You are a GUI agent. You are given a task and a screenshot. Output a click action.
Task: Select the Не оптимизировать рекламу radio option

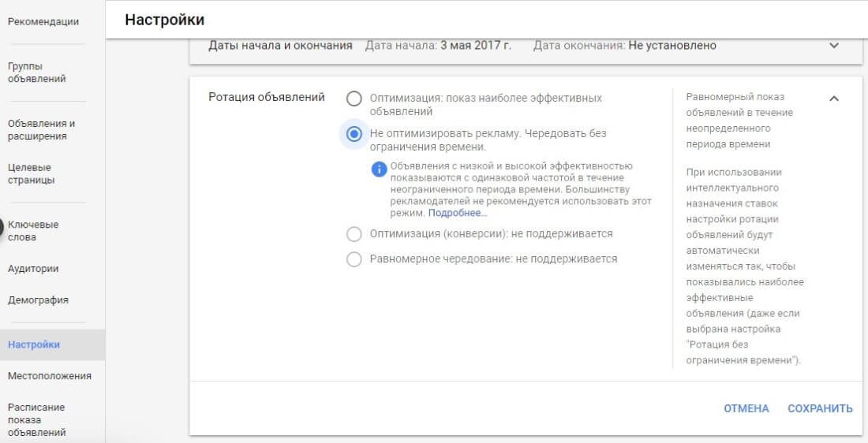tap(354, 134)
